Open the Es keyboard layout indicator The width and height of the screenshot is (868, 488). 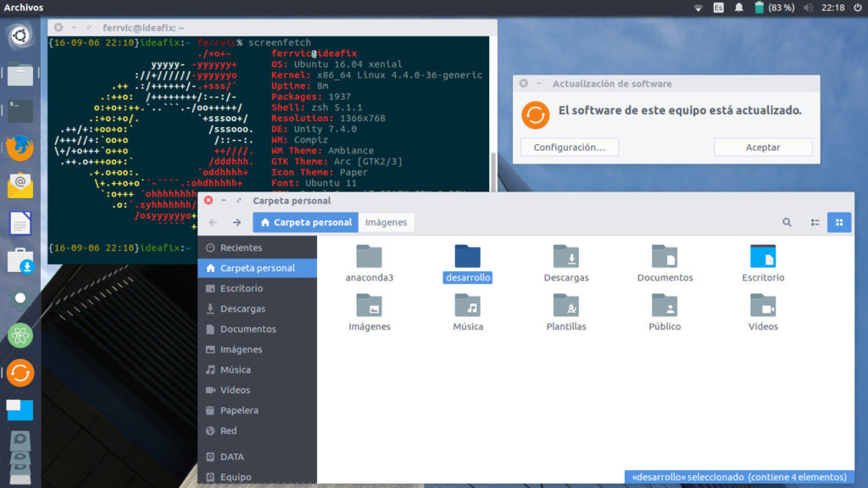(719, 8)
